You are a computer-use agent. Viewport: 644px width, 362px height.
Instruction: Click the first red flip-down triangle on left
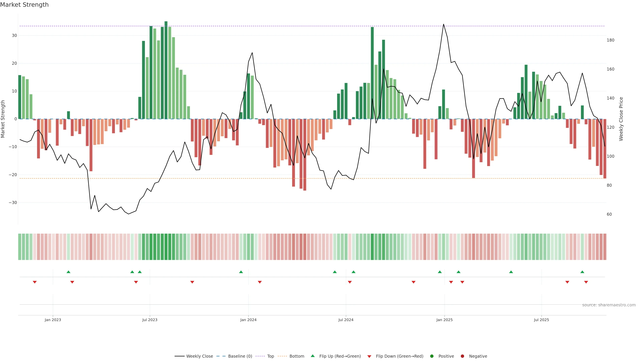pyautogui.click(x=35, y=282)
